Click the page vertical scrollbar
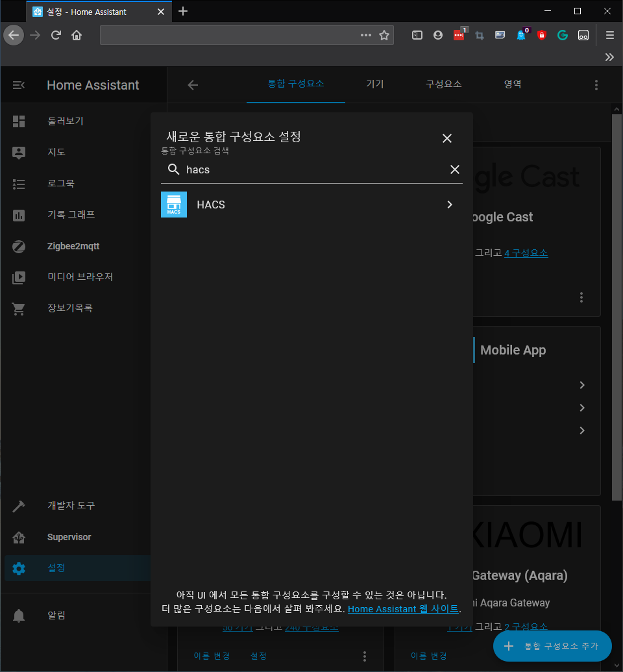Screen dimensions: 623x672 (x=617, y=308)
